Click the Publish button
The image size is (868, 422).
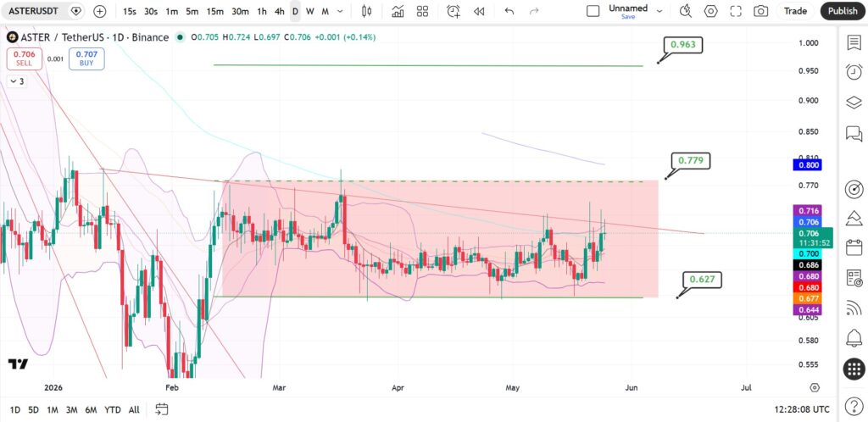click(x=843, y=11)
